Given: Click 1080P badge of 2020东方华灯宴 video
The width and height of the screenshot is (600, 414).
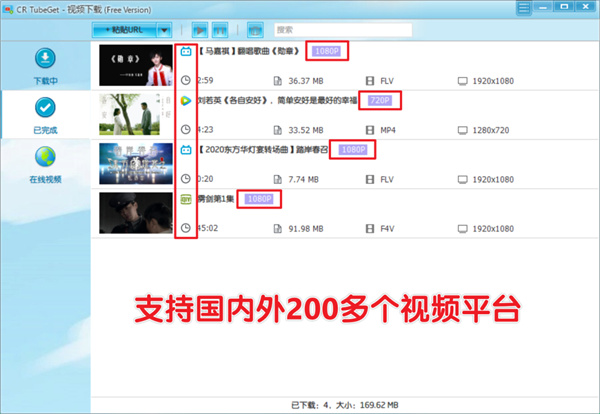Looking at the screenshot, I should tap(353, 150).
